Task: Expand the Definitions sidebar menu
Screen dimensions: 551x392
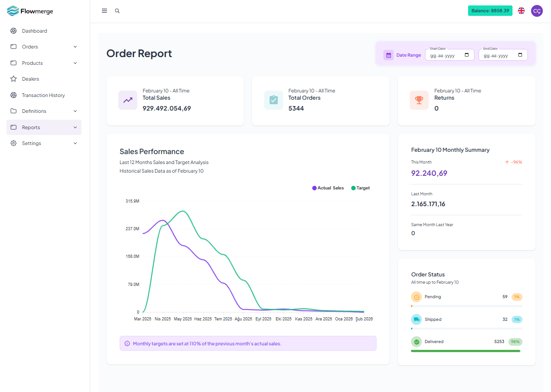Action: 43,111
